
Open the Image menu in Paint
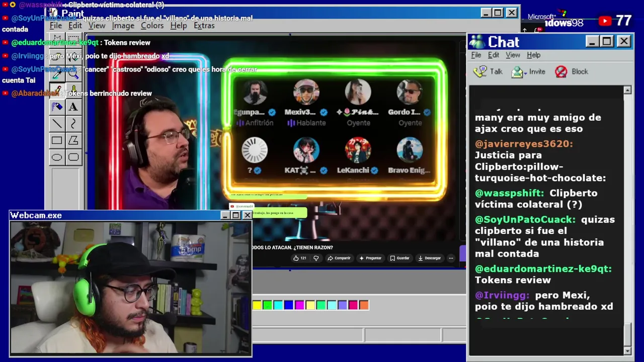(x=123, y=26)
